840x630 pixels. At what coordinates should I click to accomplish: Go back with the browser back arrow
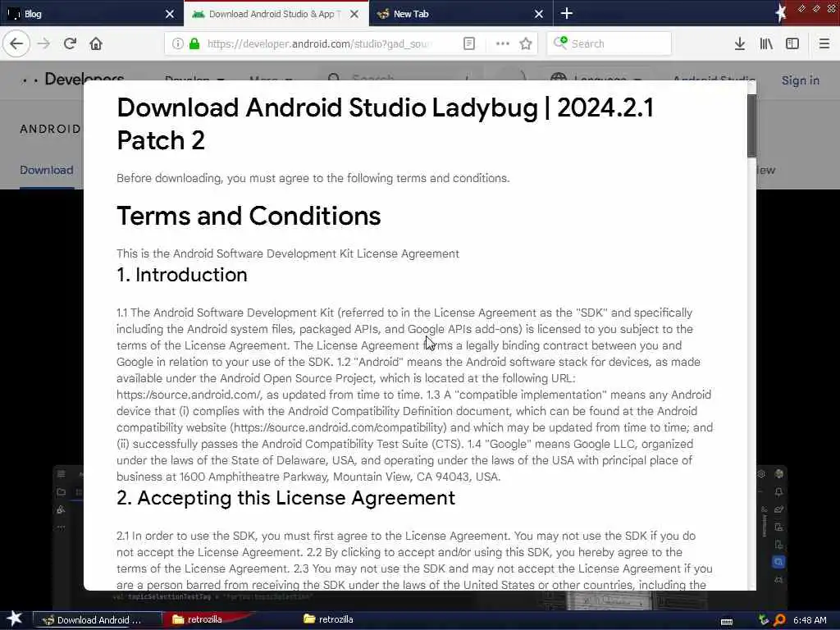tap(16, 43)
